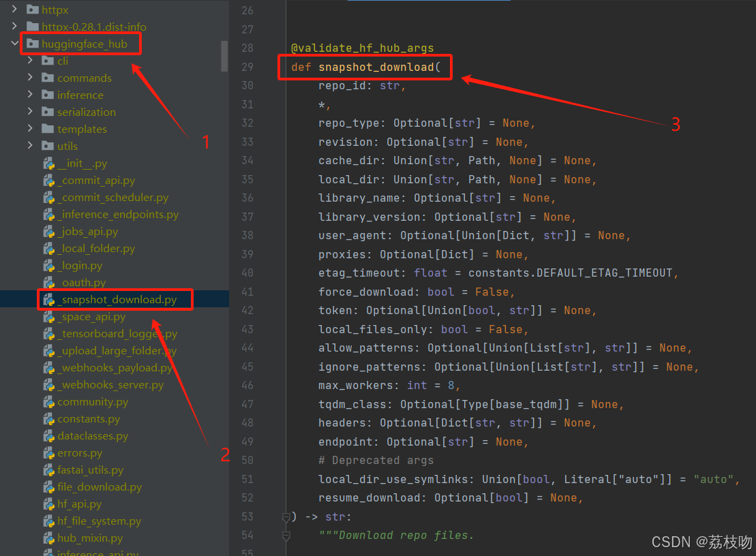Click the 'Download repo files.' docstring text
The height and width of the screenshot is (556, 756).
406,536
